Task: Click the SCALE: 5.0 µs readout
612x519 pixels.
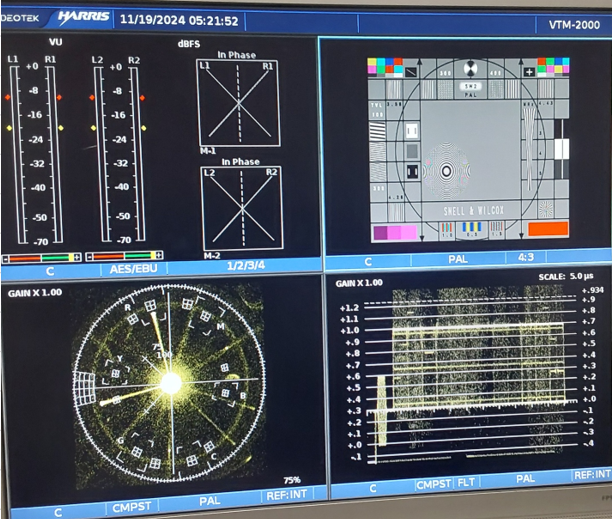Action: point(566,276)
